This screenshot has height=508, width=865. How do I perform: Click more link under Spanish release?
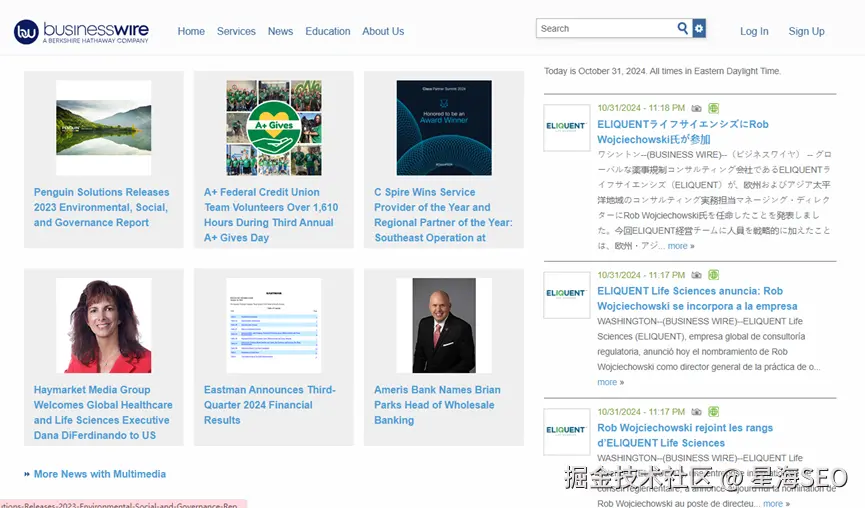(607, 382)
